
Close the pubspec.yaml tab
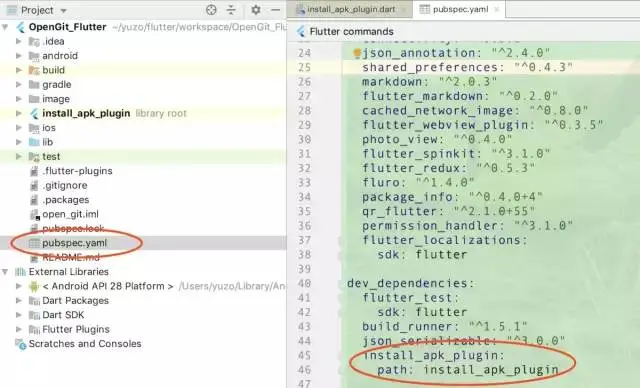(496, 9)
